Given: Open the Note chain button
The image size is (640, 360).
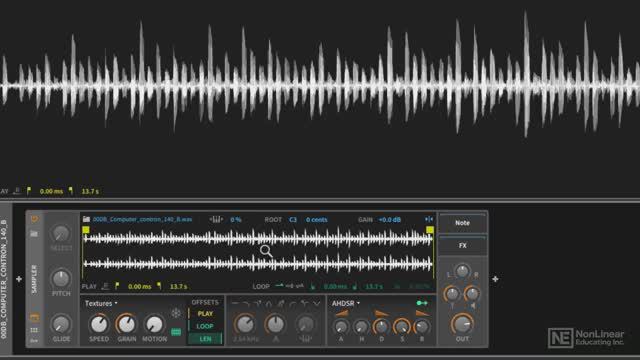Looking at the screenshot, I should point(462,223).
